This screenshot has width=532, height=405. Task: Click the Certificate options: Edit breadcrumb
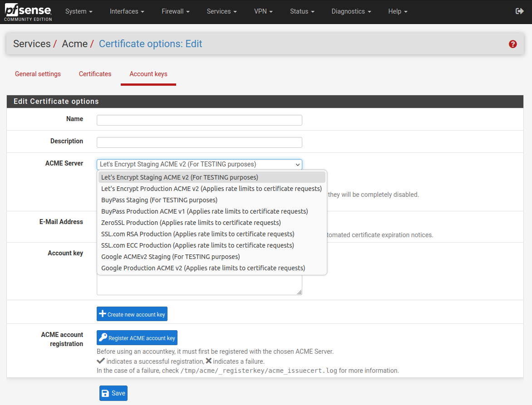point(150,44)
